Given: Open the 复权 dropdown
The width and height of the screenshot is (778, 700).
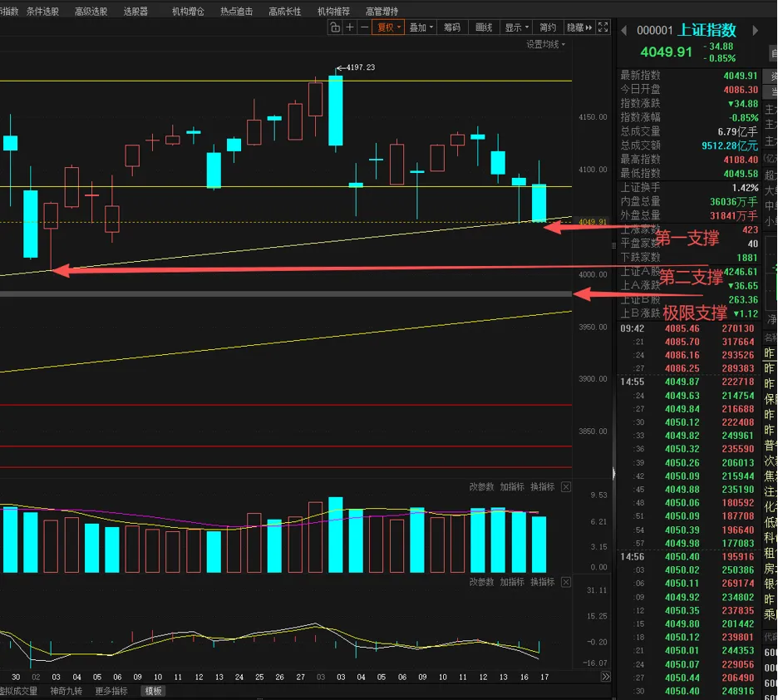Looking at the screenshot, I should [x=388, y=27].
